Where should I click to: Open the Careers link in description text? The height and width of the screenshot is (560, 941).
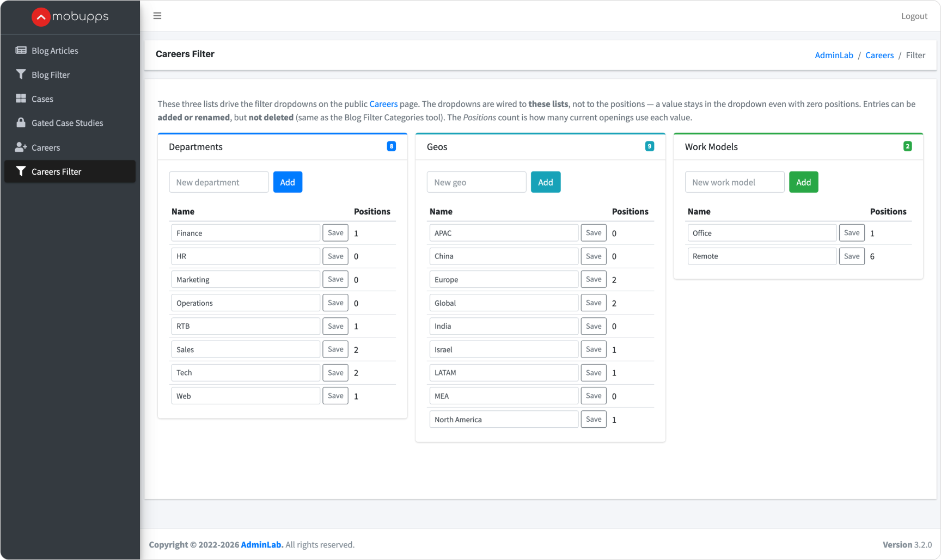click(x=383, y=104)
